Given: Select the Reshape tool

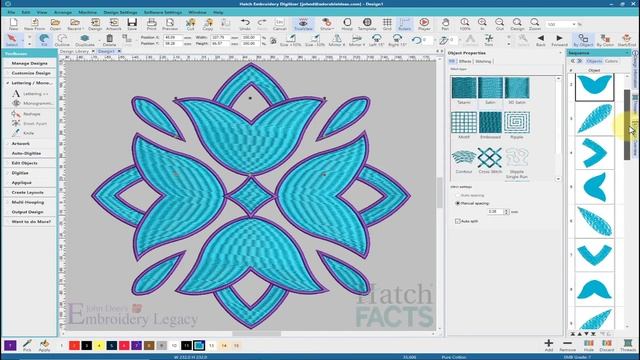Looking at the screenshot, I should pyautogui.click(x=27, y=114).
